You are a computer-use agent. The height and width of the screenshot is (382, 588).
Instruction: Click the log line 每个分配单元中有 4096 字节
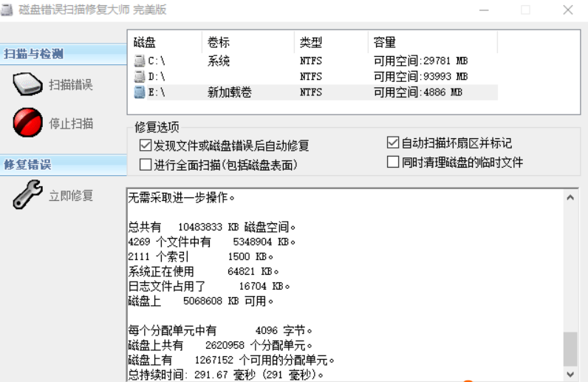point(220,330)
